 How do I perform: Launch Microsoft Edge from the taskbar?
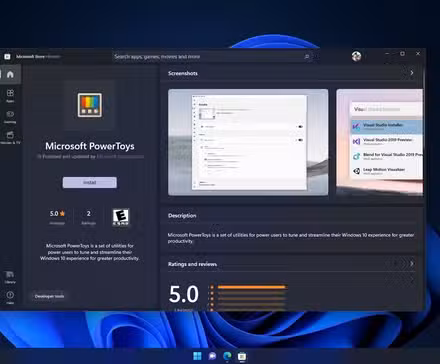coord(227,356)
